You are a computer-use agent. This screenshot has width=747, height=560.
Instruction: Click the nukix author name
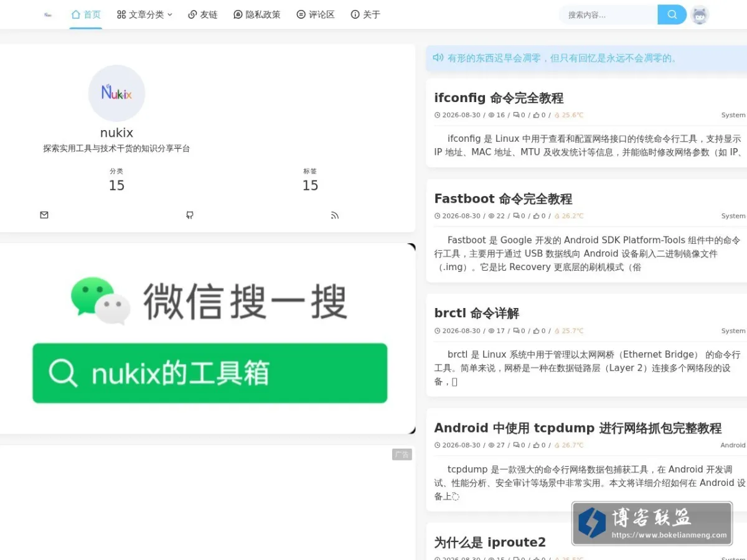click(x=116, y=133)
